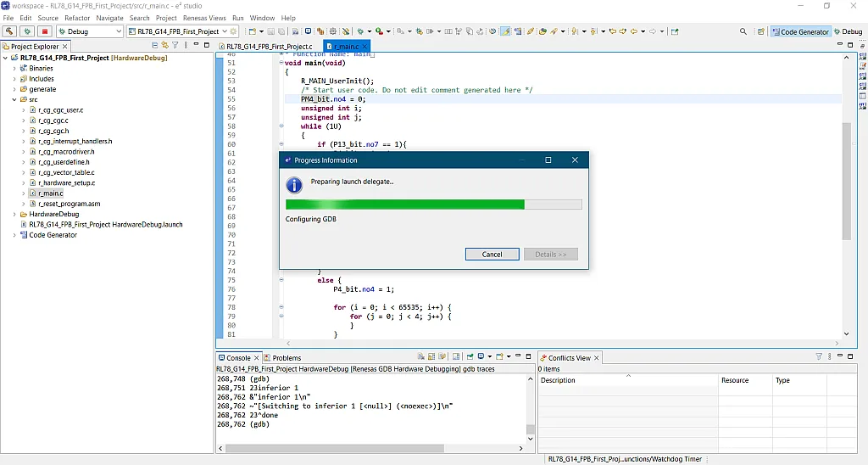This screenshot has width=868, height=465.
Task: Click the Search magnifier icon in toolbar
Action: click(x=743, y=31)
